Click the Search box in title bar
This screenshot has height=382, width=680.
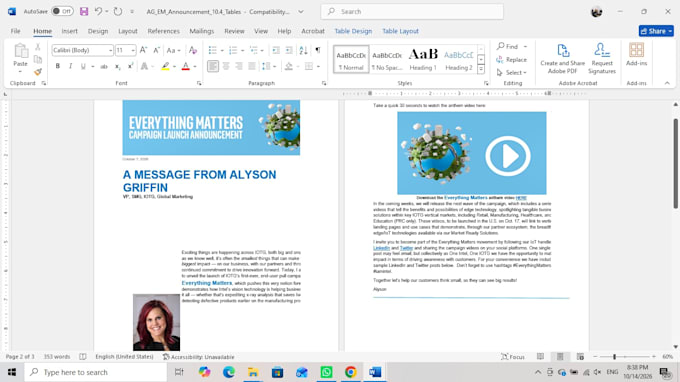412,12
